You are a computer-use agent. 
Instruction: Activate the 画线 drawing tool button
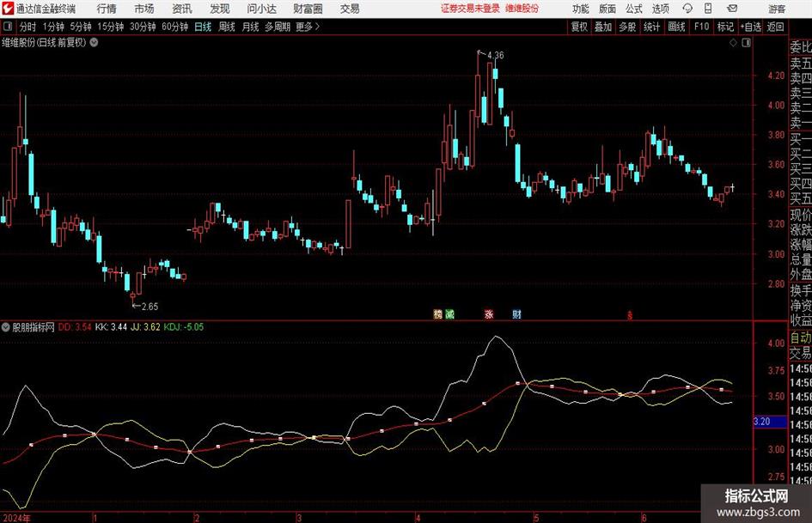coord(676,27)
